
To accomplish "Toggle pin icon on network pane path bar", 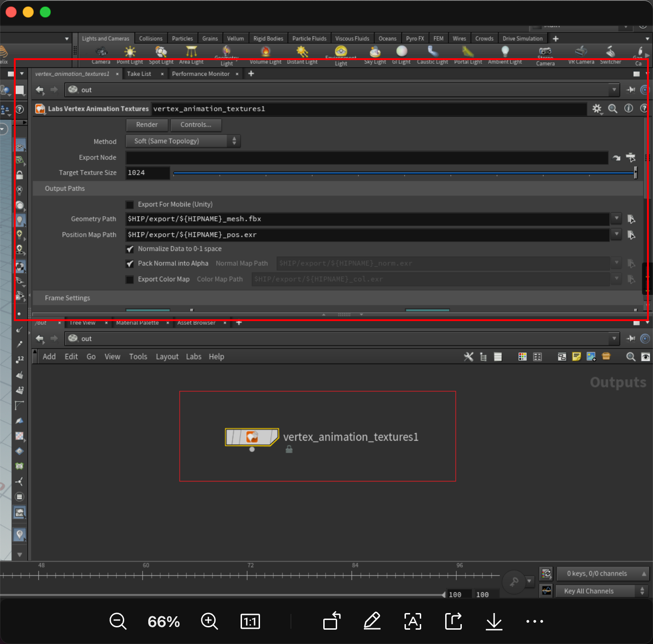I will pyautogui.click(x=631, y=339).
